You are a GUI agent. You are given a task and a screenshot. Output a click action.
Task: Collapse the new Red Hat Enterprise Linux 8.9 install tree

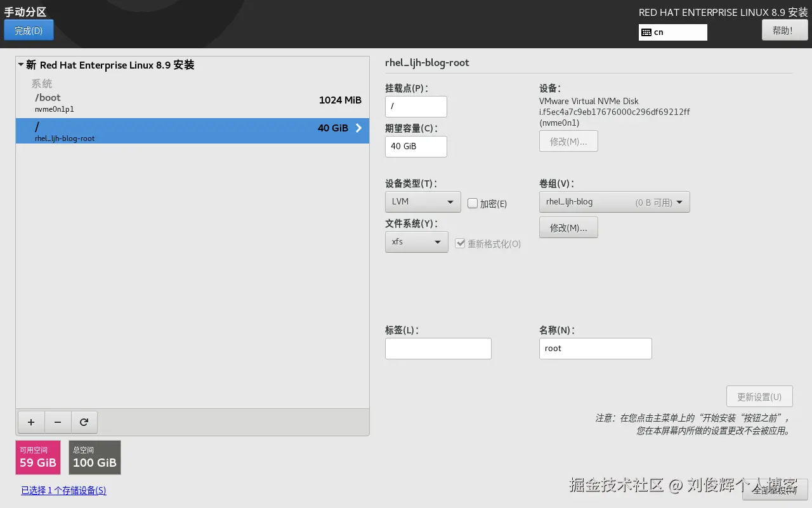pyautogui.click(x=21, y=65)
